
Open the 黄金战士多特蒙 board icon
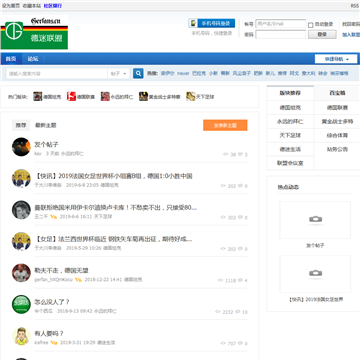143,97
